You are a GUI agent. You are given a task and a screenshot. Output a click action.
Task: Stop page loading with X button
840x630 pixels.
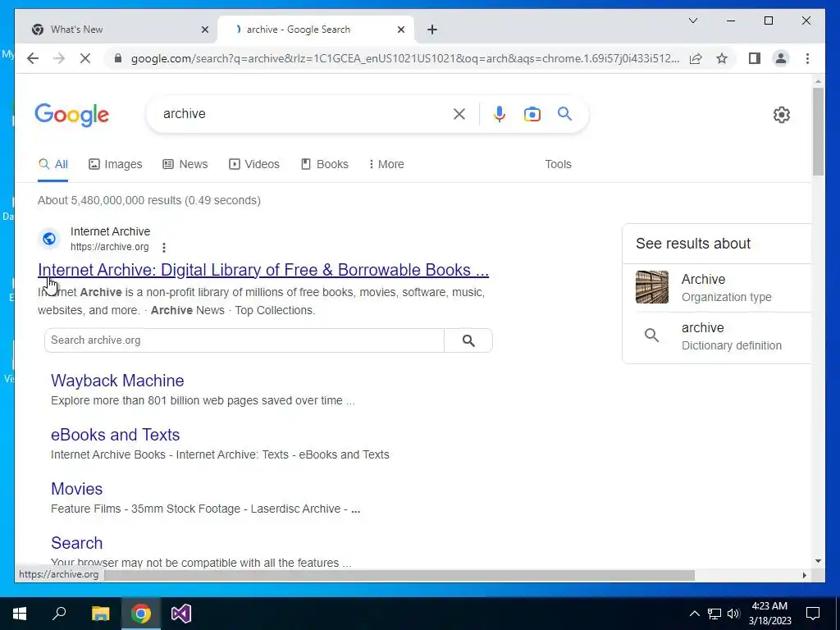point(85,58)
